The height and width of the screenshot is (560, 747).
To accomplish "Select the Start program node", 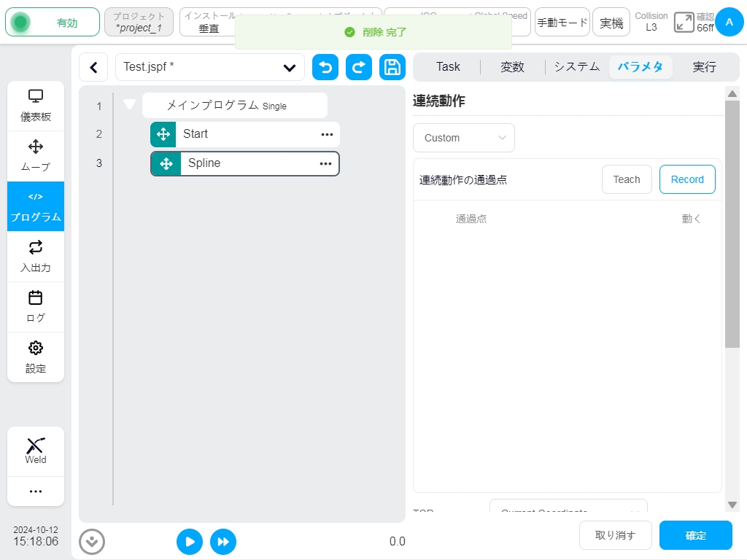I will click(245, 134).
